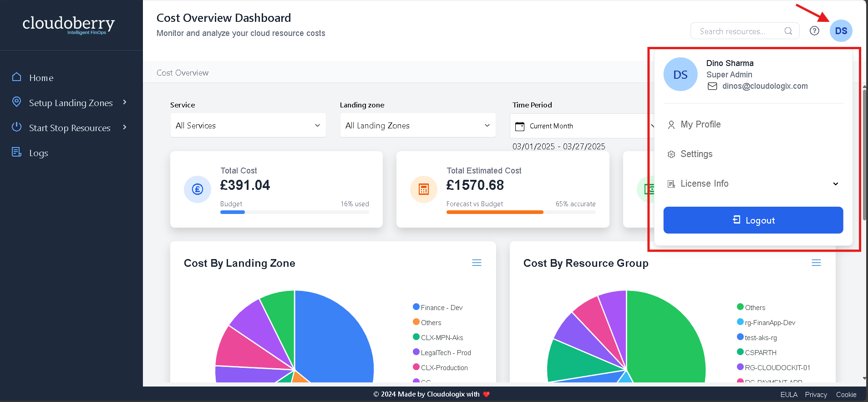868x402 pixels.
Task: Click the License Info chevron arrow
Action: [836, 184]
